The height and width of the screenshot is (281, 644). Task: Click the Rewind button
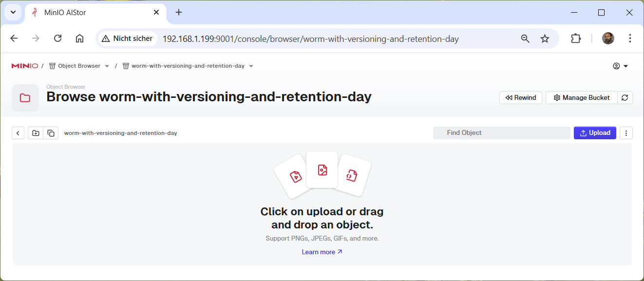521,98
